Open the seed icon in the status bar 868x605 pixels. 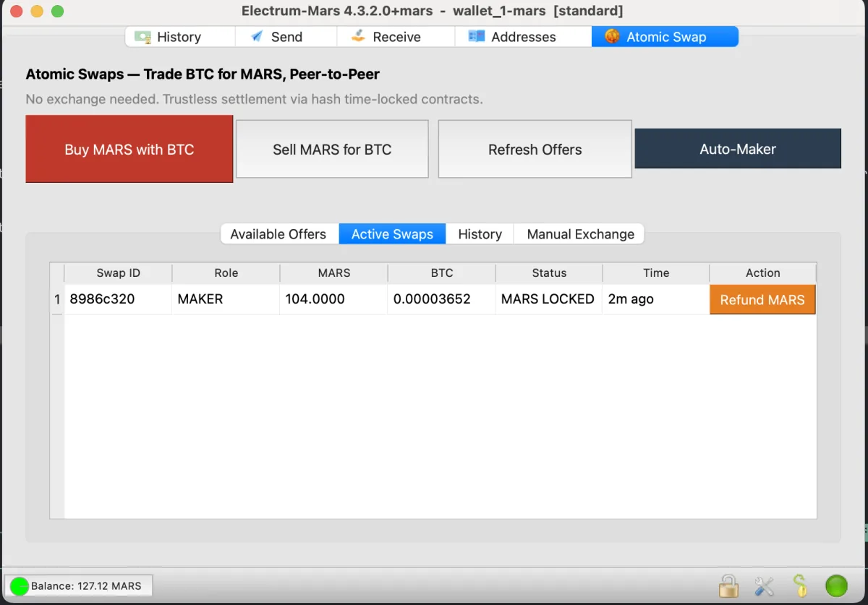click(800, 585)
